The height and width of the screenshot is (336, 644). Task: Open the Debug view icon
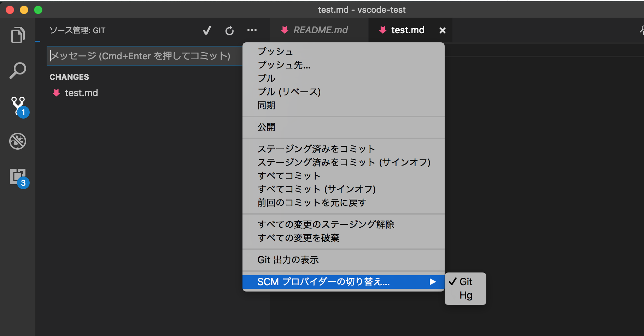click(x=18, y=141)
